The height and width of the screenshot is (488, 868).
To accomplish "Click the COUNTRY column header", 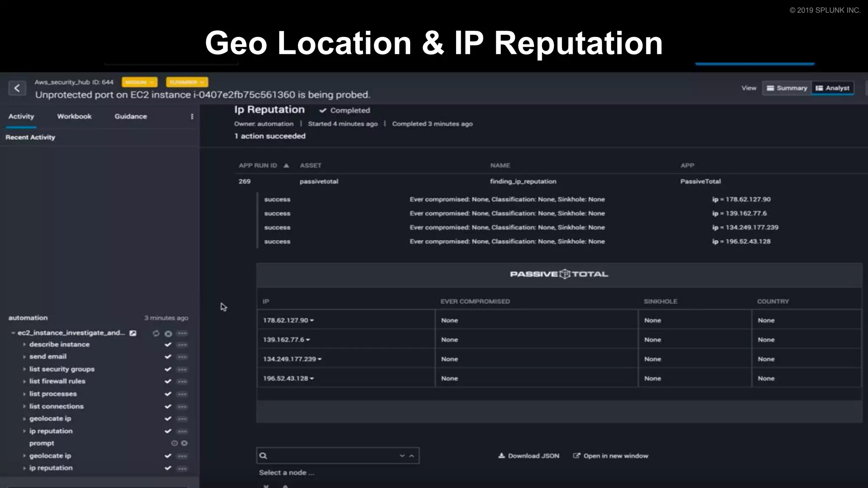I will [x=773, y=302].
